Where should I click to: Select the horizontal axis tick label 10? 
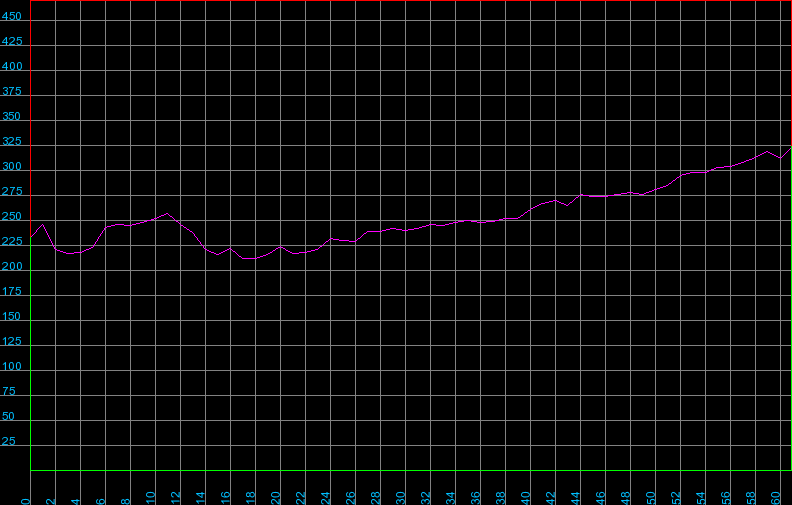151,497
